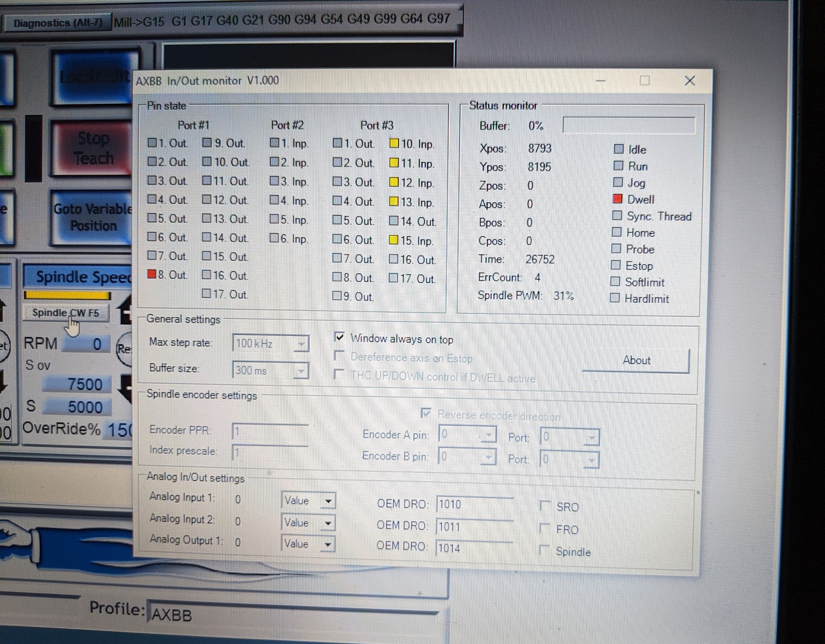The height and width of the screenshot is (644, 825).
Task: Click the red Port #1 pin 8 Out indicator
Action: (152, 274)
